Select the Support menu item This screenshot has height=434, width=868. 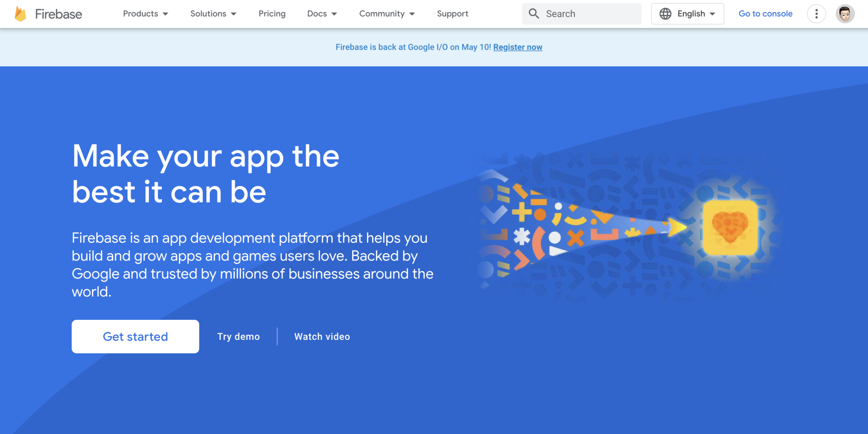point(452,14)
